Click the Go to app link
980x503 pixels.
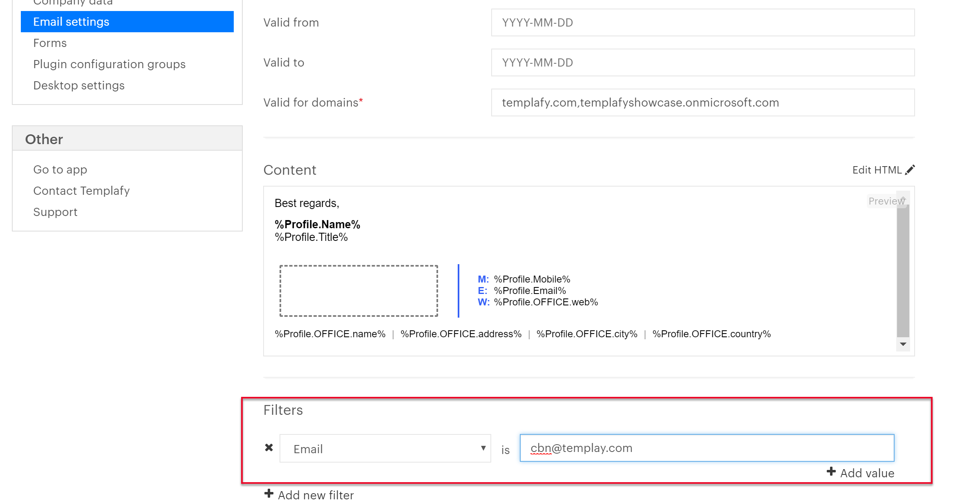coord(60,169)
